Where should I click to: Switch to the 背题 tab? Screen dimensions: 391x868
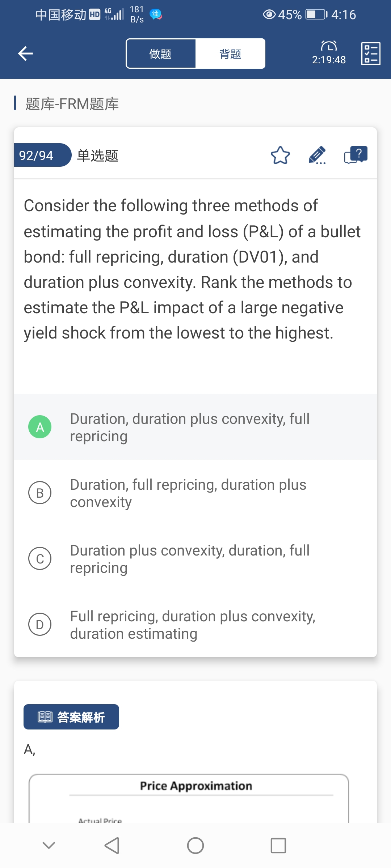pos(230,54)
